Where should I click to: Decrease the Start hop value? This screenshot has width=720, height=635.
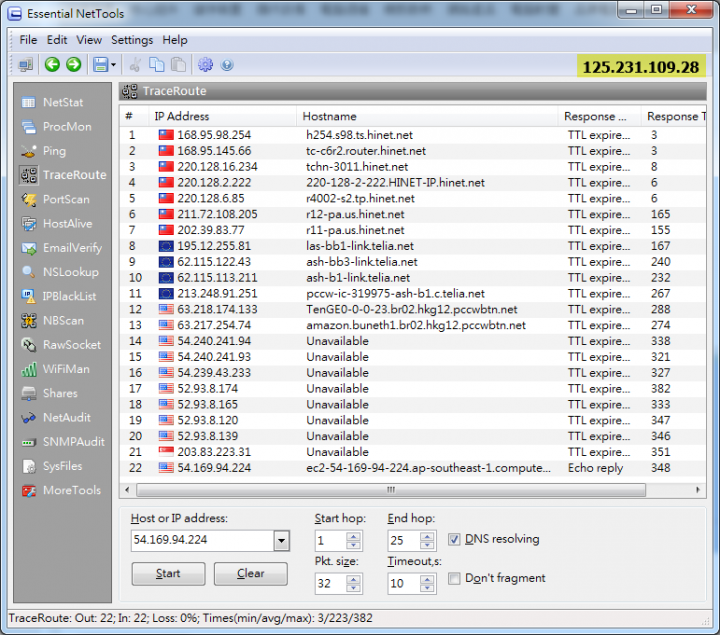pos(353,545)
